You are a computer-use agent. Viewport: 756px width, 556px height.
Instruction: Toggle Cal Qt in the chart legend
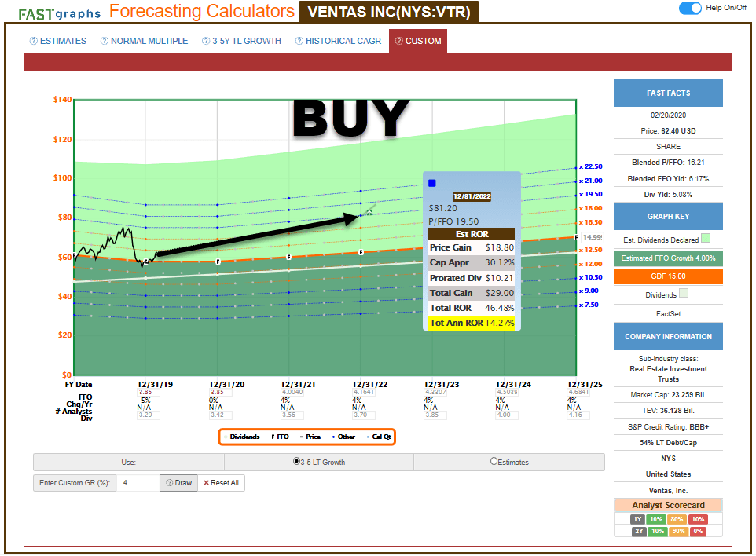pyautogui.click(x=379, y=437)
